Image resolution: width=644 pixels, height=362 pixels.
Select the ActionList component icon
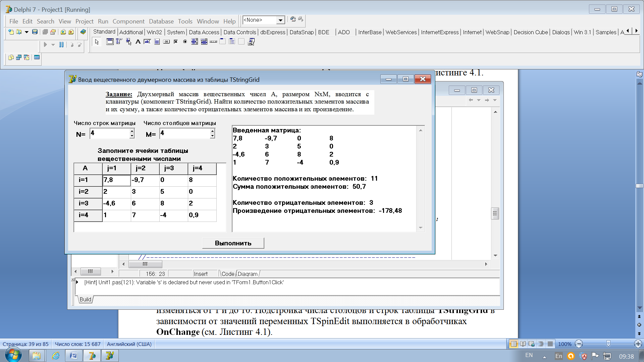tap(251, 42)
